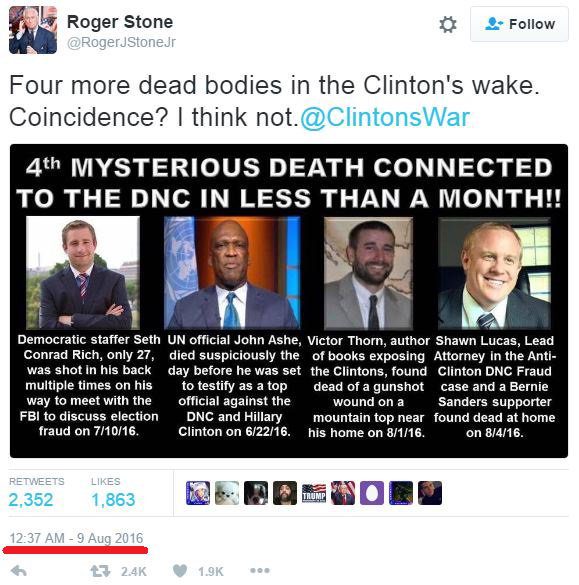This screenshot has width=579, height=585.
Task: Open the gear settings icon
Action: coord(447,25)
